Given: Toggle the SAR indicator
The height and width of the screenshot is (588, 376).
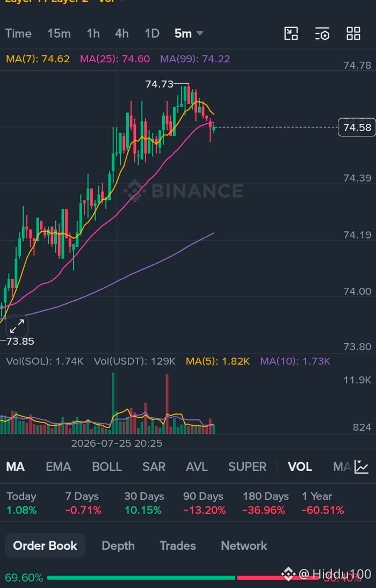Looking at the screenshot, I should [154, 467].
